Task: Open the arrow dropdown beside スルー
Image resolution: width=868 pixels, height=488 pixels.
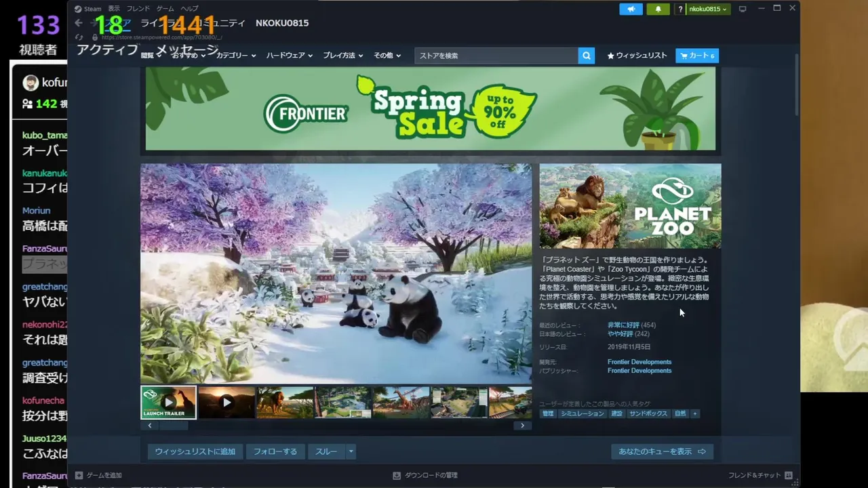Action: (x=351, y=451)
